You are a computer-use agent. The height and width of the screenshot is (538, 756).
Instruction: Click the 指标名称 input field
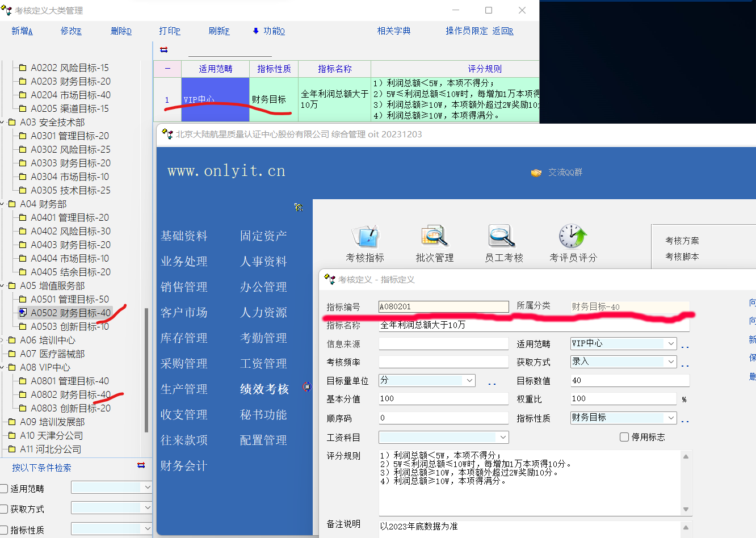[x=534, y=325]
